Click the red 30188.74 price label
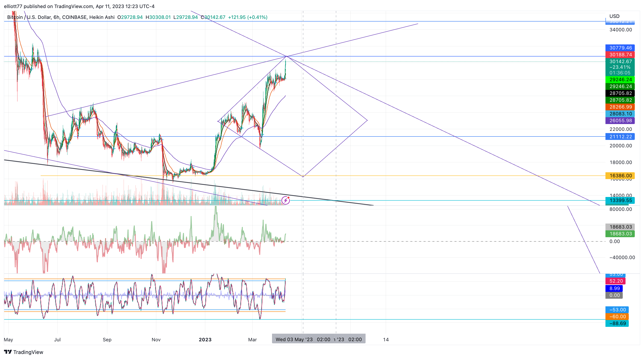The image size is (644, 359). [x=620, y=55]
